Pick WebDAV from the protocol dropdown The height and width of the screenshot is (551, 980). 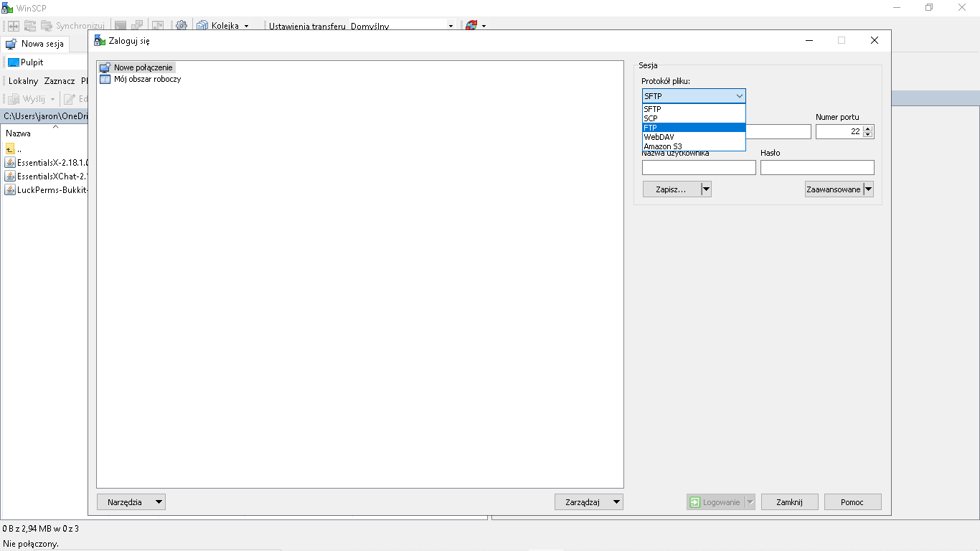(693, 137)
